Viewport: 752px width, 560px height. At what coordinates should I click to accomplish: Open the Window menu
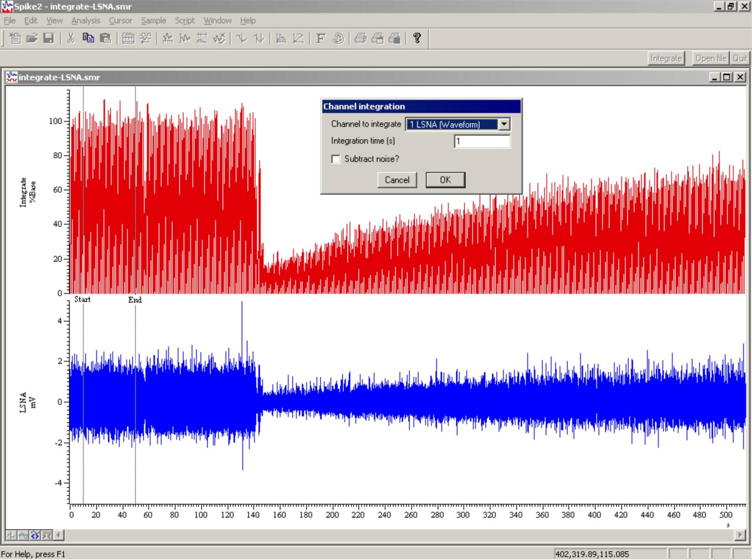[218, 21]
